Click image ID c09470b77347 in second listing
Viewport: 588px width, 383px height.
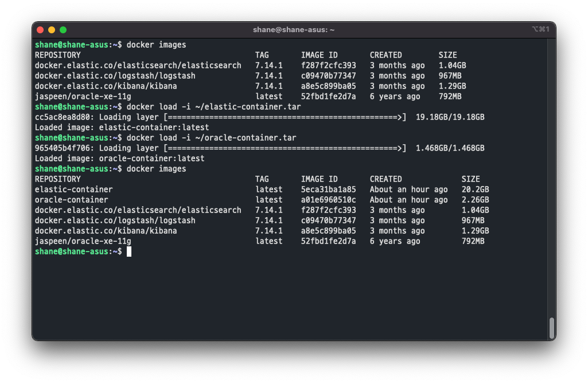(x=329, y=220)
